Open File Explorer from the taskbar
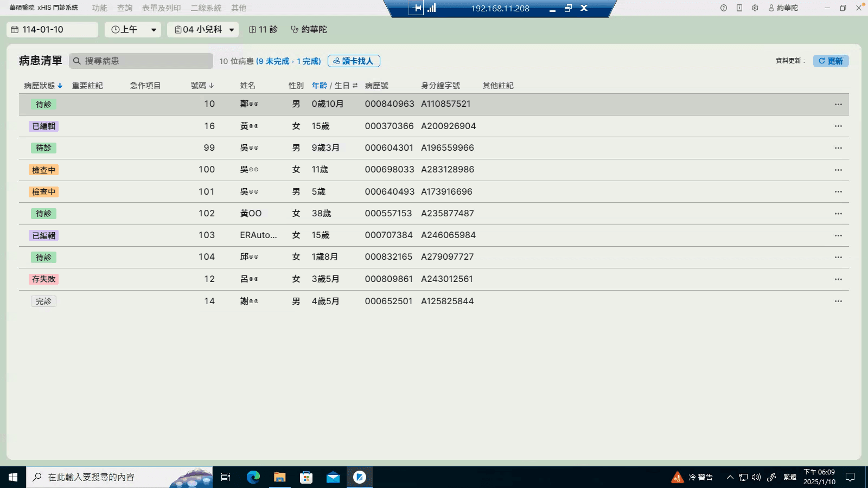868x488 pixels. pos(279,477)
